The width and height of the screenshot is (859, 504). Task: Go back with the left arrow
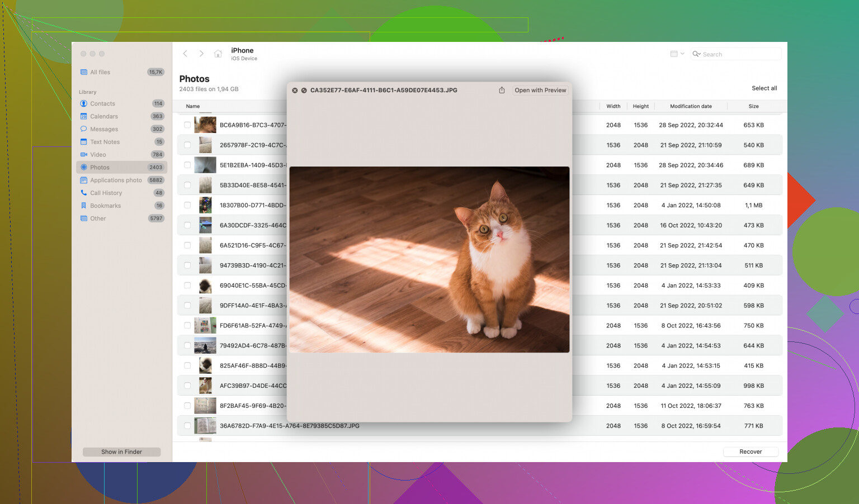click(185, 54)
